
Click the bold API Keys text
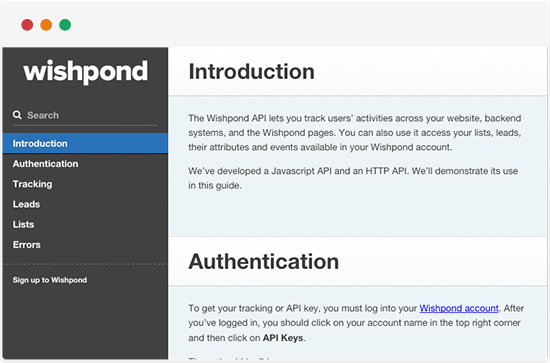[x=283, y=338]
